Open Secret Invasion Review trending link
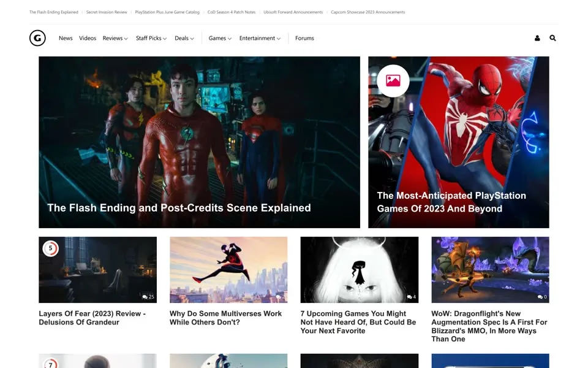 107,12
